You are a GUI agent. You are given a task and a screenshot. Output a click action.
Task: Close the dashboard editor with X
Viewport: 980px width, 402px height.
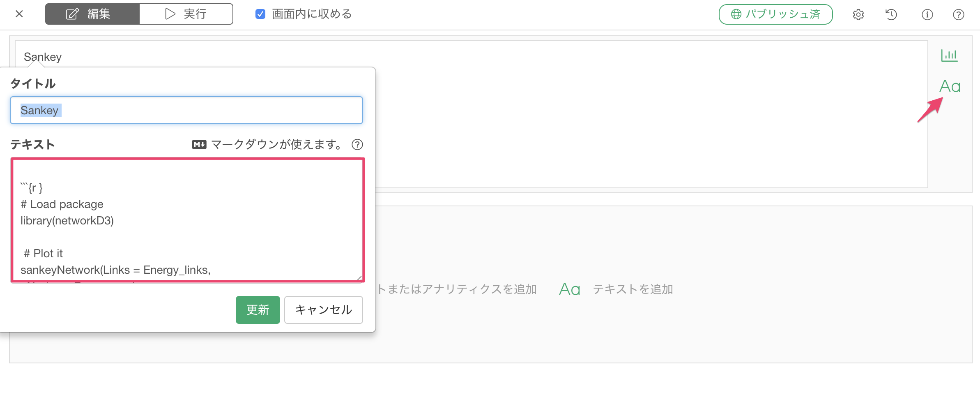tap(19, 14)
